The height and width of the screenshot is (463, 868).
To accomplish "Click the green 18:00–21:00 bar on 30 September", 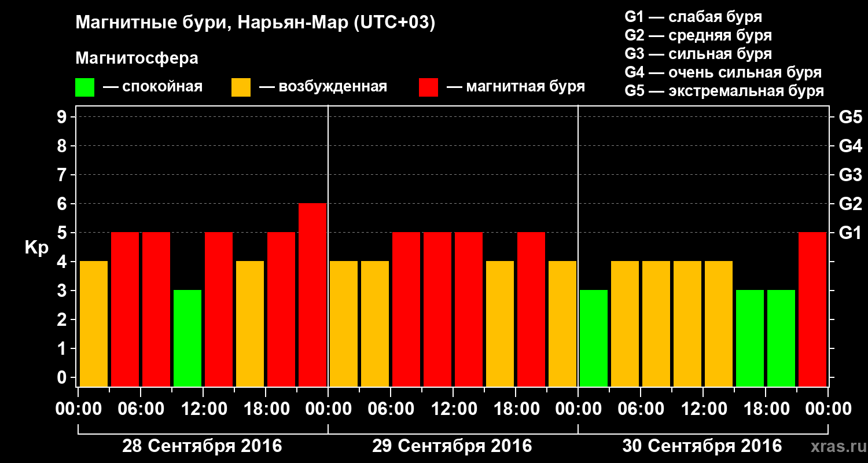I will point(781,338).
